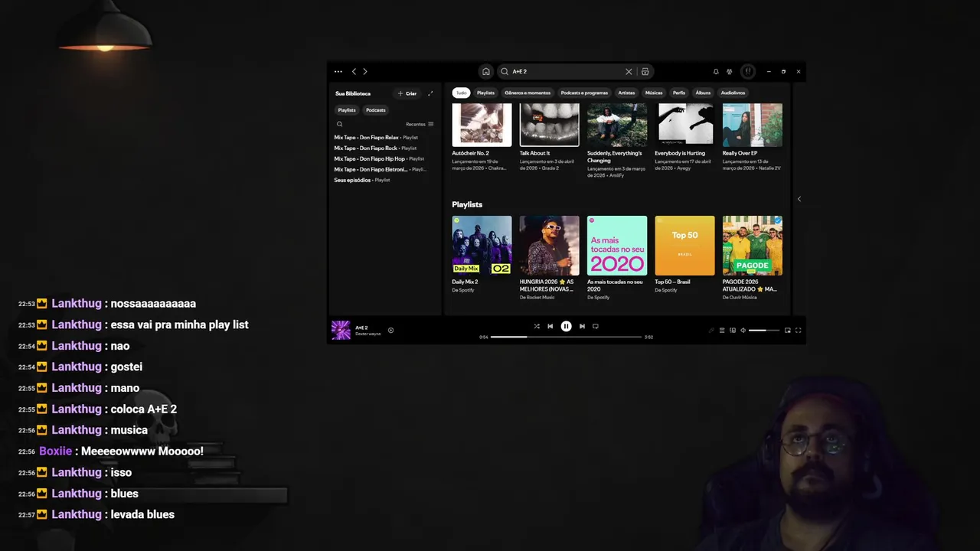
Task: Skip to the previous track
Action: point(550,326)
